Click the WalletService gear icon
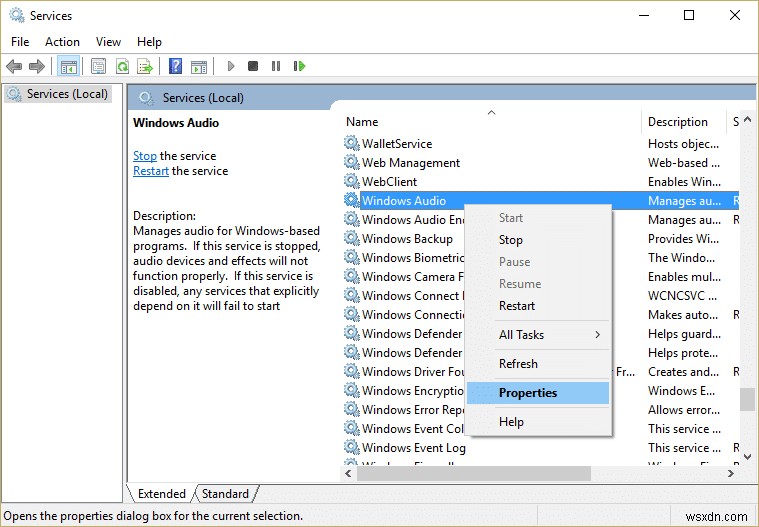759x527 pixels. (x=351, y=143)
